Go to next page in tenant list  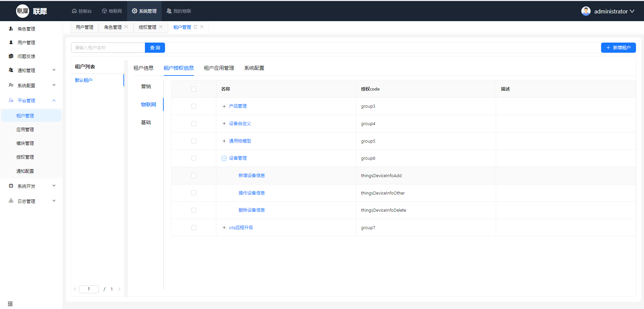coord(119,289)
